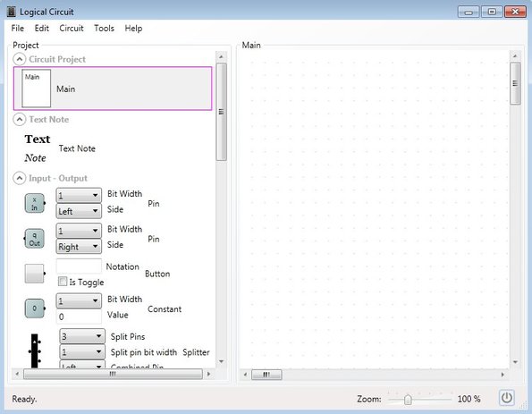The image size is (532, 414).
Task: Click the Splitter label
Action: pos(196,352)
